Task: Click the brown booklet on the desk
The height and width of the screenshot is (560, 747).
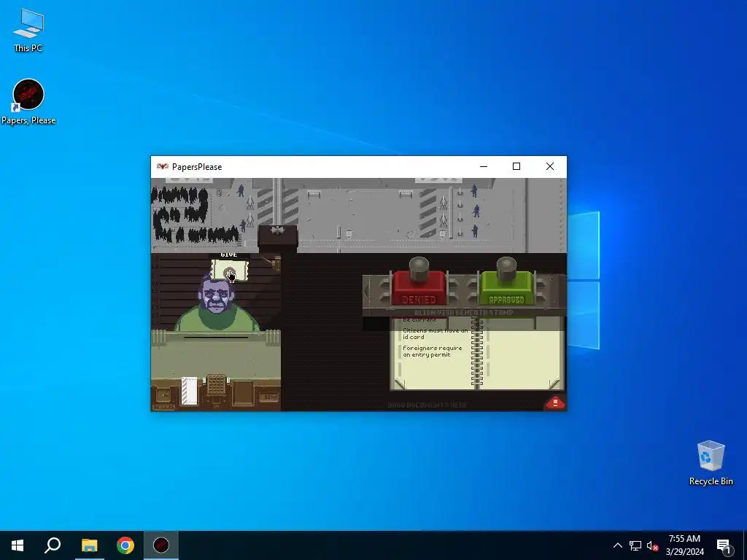Action: (x=242, y=393)
